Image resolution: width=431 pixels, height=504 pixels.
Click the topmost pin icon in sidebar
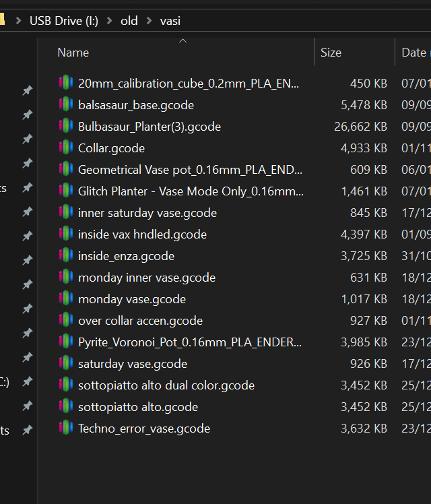tap(27, 90)
